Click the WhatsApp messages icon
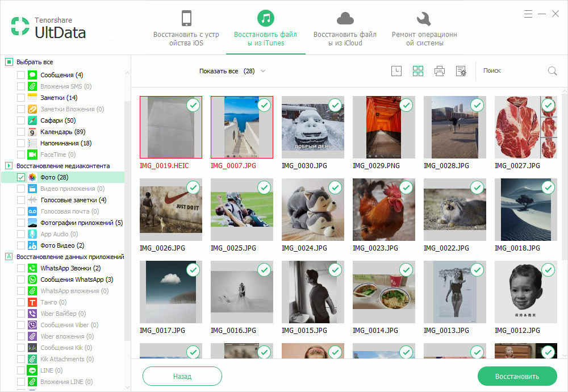The height and width of the screenshot is (392, 568). (x=32, y=280)
